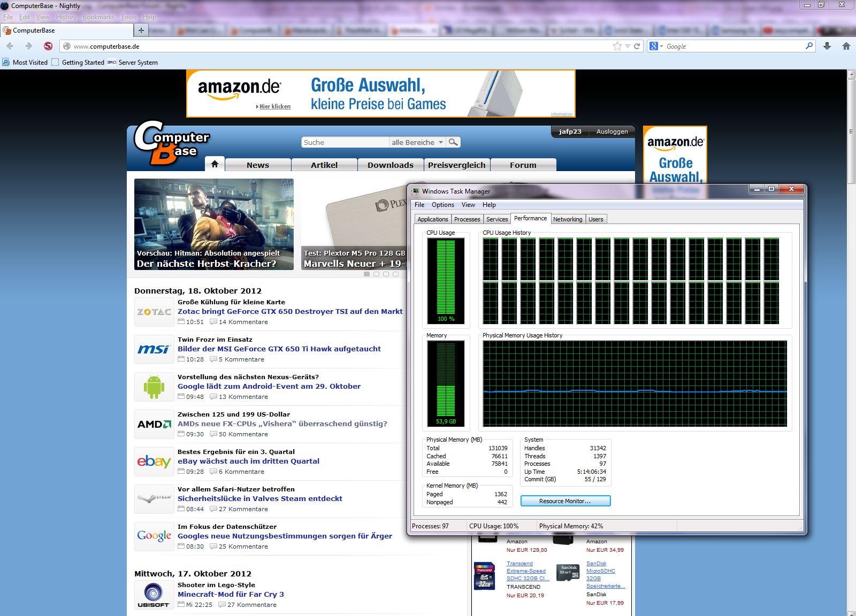Select the third slideshow indicator dot
Viewport: 856px width, 616px height.
pos(386,274)
